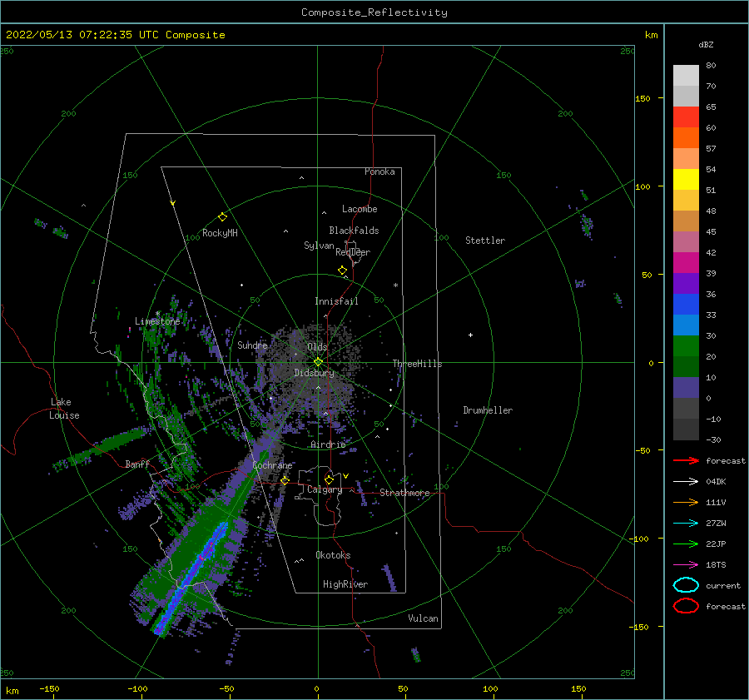Click the white asterisk east of Innisfail

point(395,285)
